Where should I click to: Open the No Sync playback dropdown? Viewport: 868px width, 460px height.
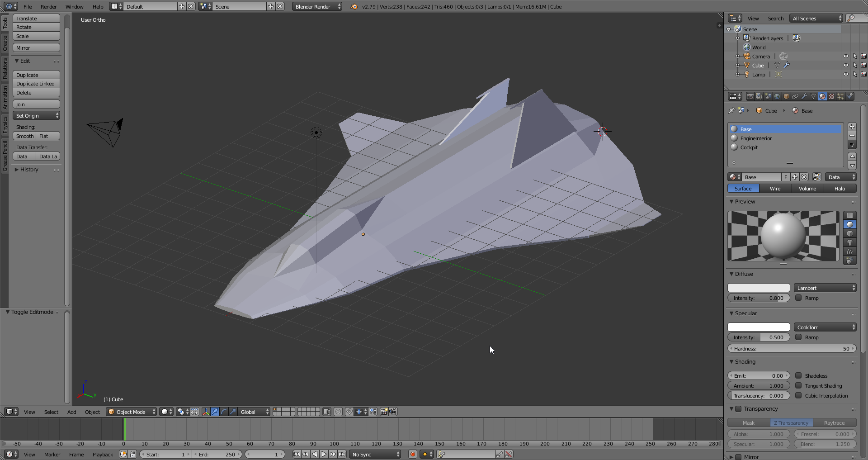pos(375,454)
